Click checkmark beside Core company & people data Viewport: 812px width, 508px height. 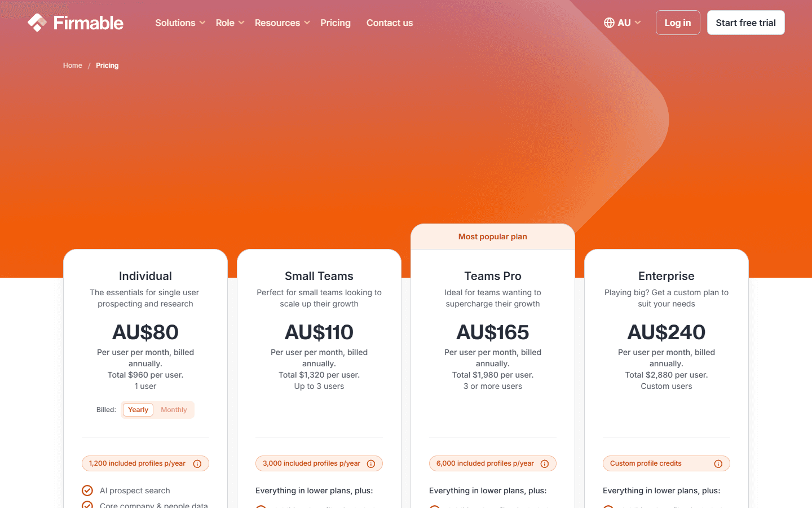(87, 505)
